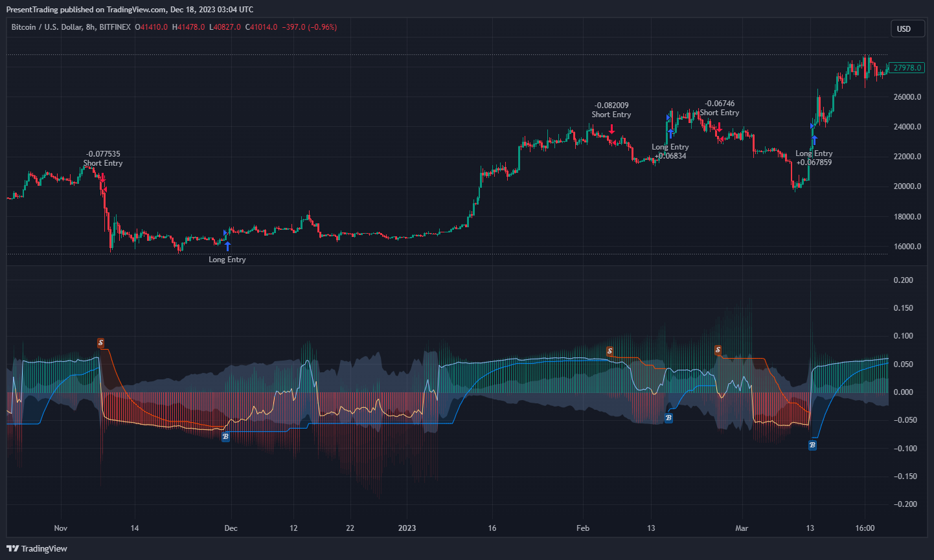Click the USD currency button
This screenshot has width=934, height=560.
point(907,28)
